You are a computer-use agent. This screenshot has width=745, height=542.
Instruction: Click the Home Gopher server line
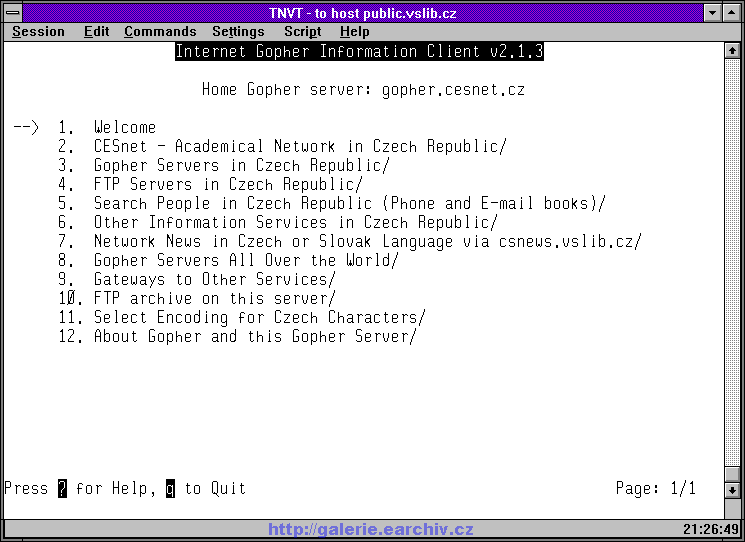363,89
